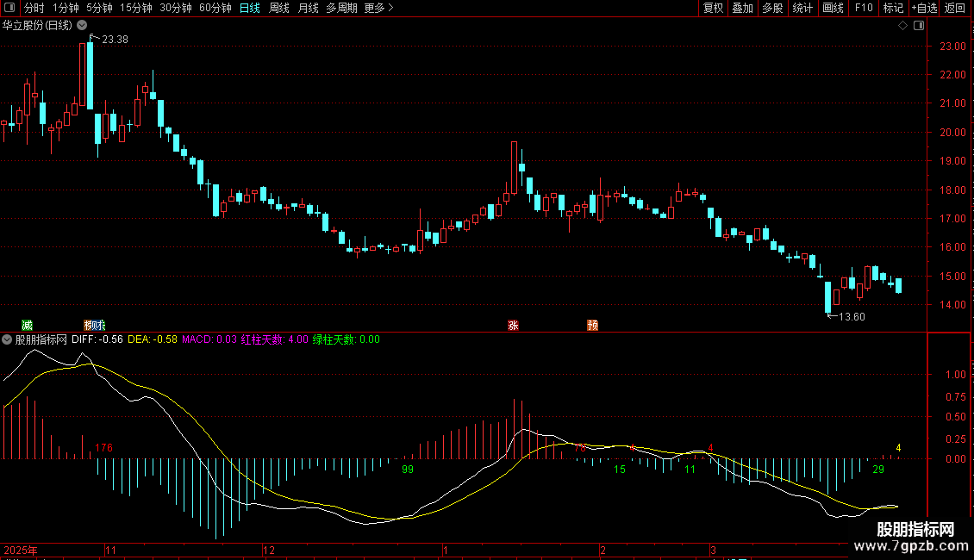This screenshot has height=560, width=974.
Task: Switch to 周线 weekly chart
Action: (279, 8)
